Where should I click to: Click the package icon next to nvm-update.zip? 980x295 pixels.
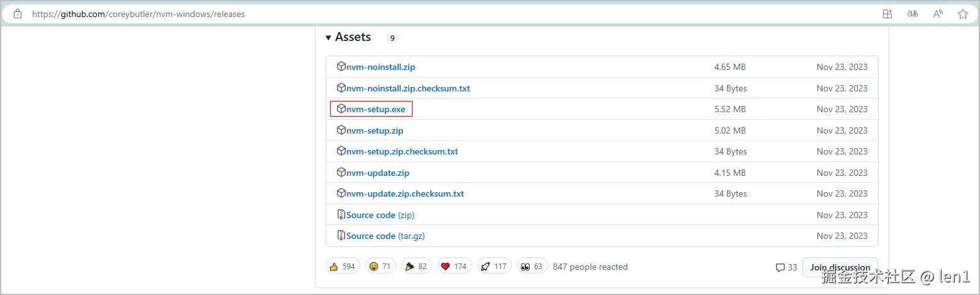(341, 173)
